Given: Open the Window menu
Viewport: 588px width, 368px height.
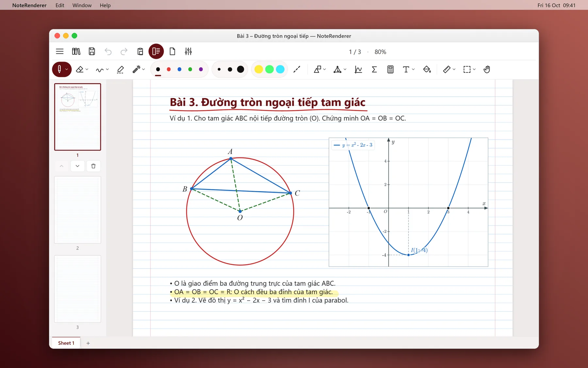Looking at the screenshot, I should point(82,5).
